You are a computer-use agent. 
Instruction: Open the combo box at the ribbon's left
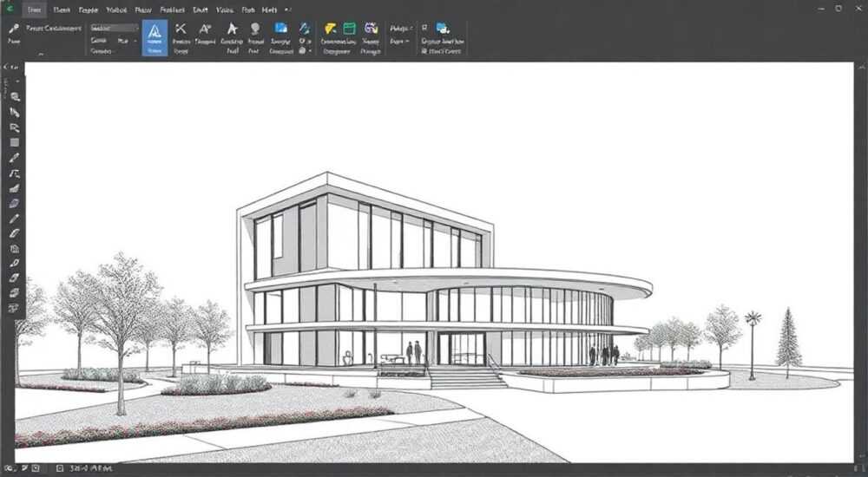[x=114, y=28]
